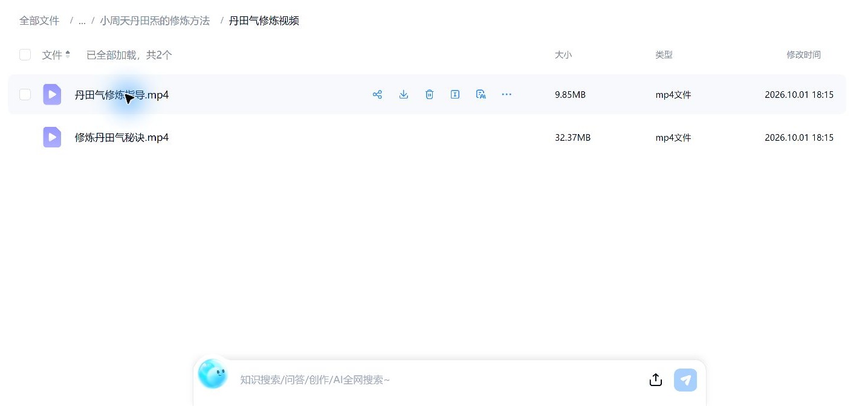Click the 9.85MB size value
The height and width of the screenshot is (406, 868).
tap(570, 95)
